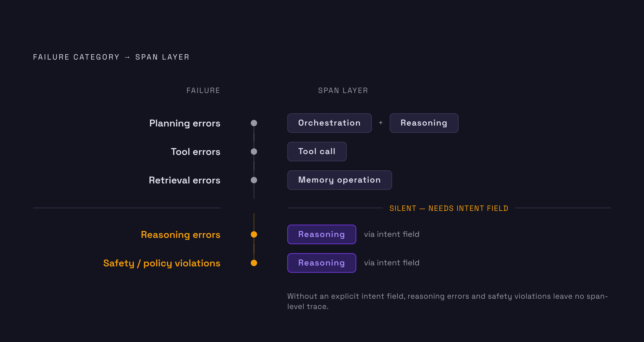Click the orange 'Reasoning errors' label
The image size is (644, 342).
coord(180,235)
